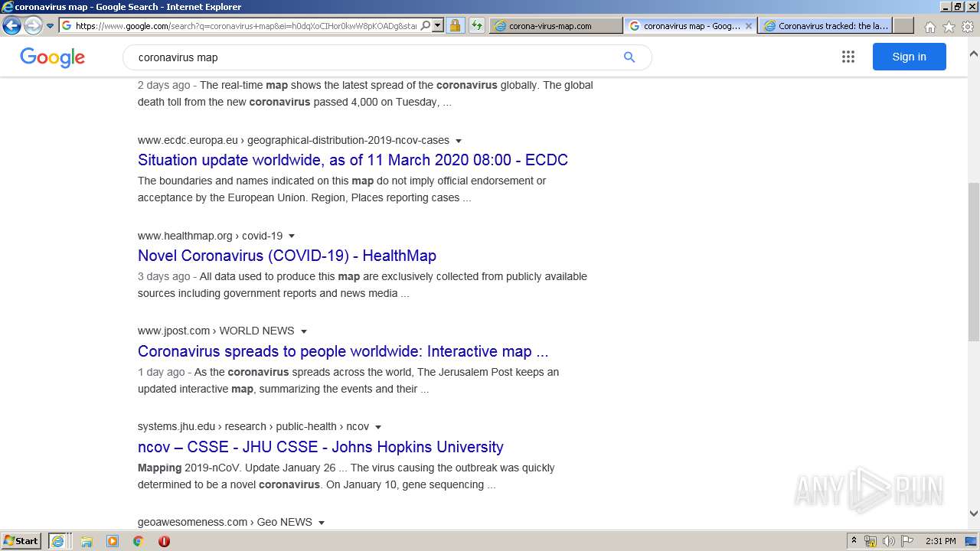
Task: Click the magnifier search icon in address bar
Action: (x=426, y=25)
